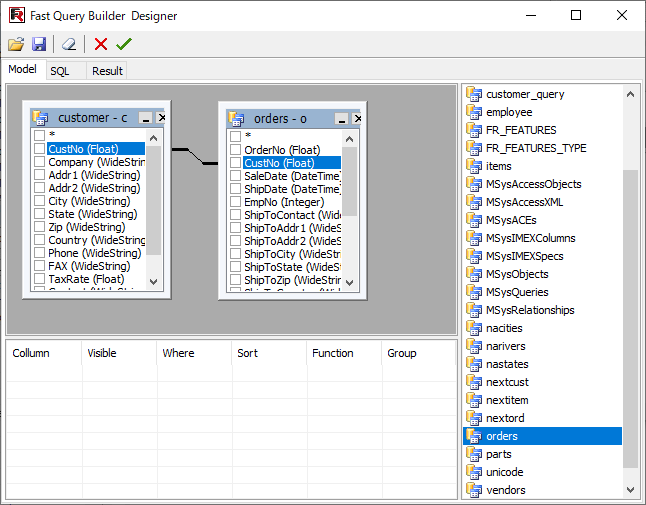Select the items table in list
646x505 pixels.
coord(498,166)
